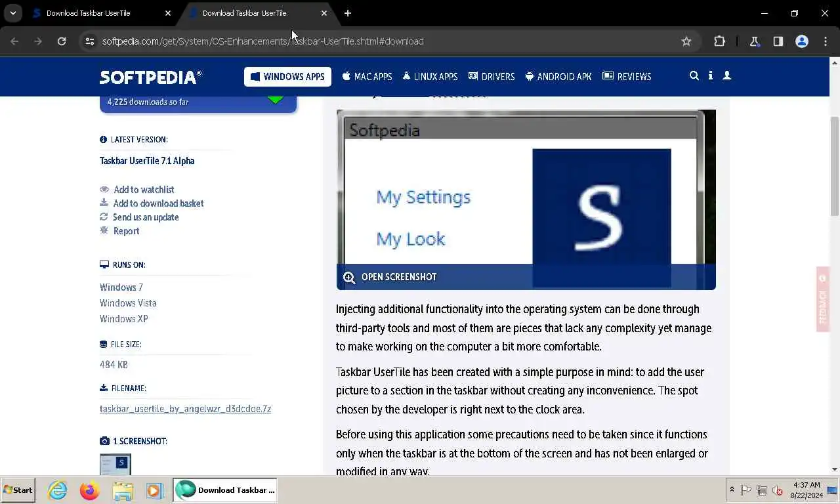Open the small screenshot thumbnail
The width and height of the screenshot is (840, 504).
click(x=115, y=464)
